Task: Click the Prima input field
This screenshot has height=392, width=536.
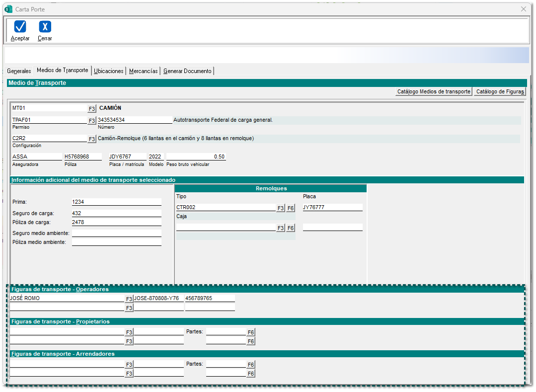Action: coord(116,202)
